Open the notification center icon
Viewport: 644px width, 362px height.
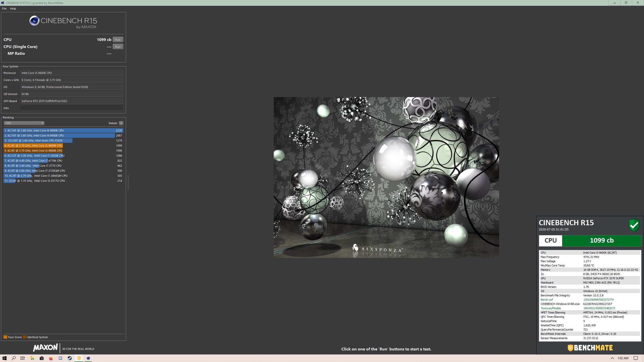pyautogui.click(x=636, y=358)
